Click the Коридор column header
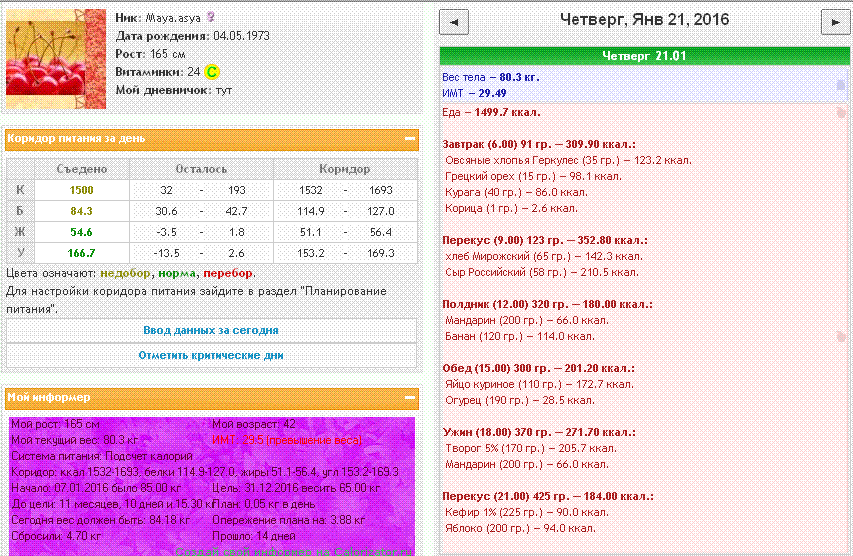Screen dimensions: 853x556 click(345, 169)
